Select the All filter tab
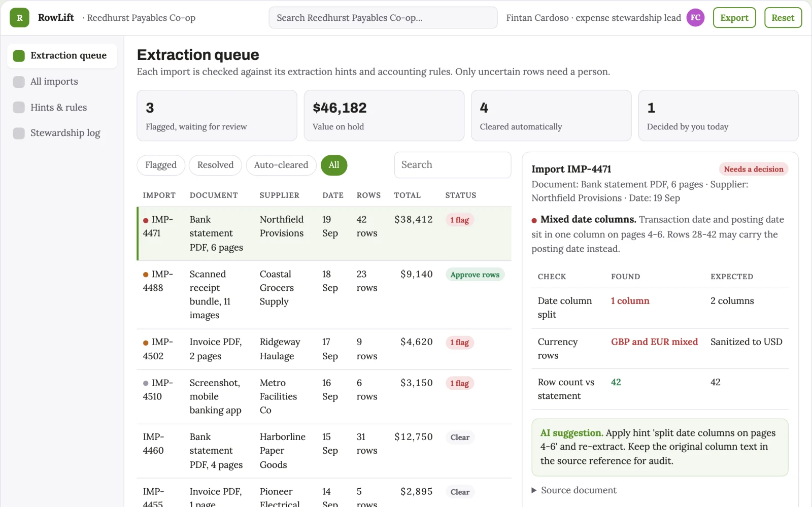Image resolution: width=812 pixels, height=507 pixels. pyautogui.click(x=334, y=165)
